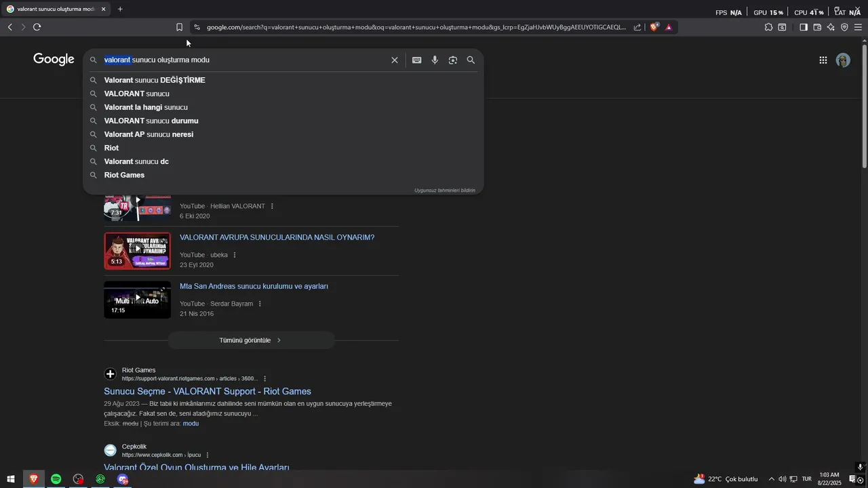Open the clock showing 1:03 AM
The width and height of the screenshot is (868, 488).
pos(830,479)
